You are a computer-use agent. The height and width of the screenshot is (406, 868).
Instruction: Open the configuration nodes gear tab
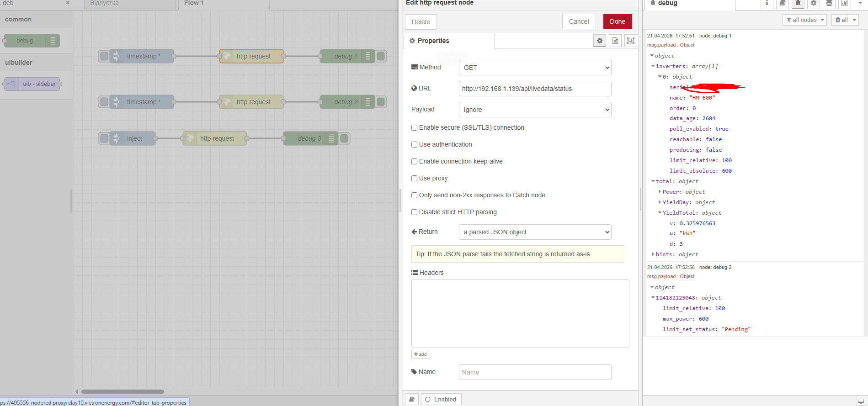[x=814, y=4]
